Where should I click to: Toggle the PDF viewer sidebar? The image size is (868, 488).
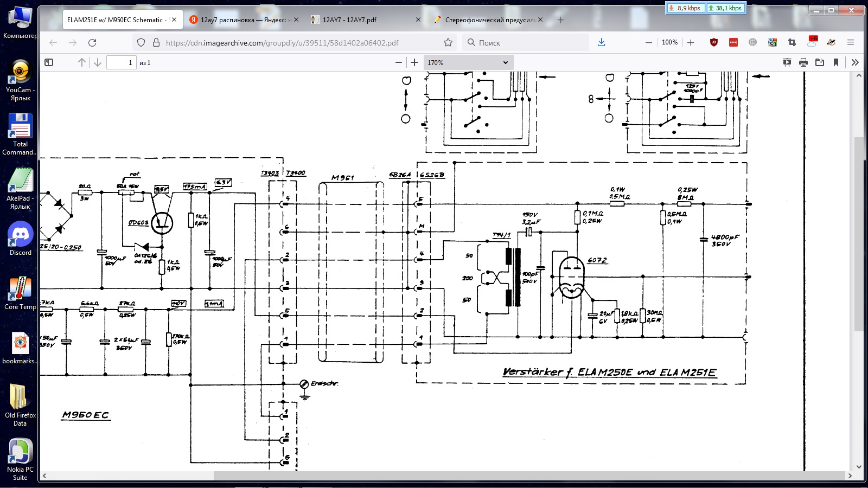[49, 62]
